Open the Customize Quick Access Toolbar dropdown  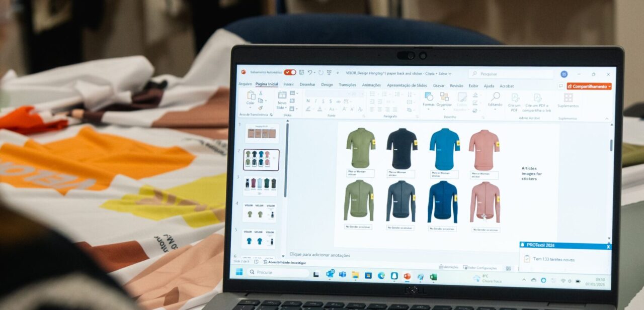coord(338,73)
